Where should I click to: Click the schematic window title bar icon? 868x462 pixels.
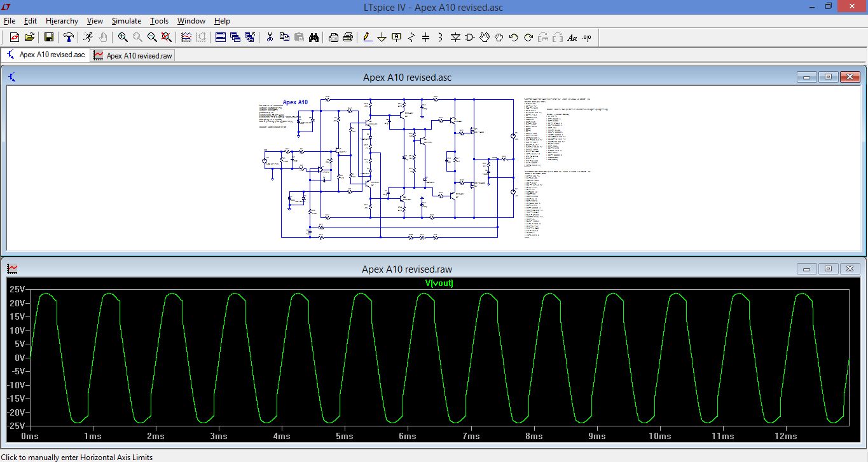[13, 77]
